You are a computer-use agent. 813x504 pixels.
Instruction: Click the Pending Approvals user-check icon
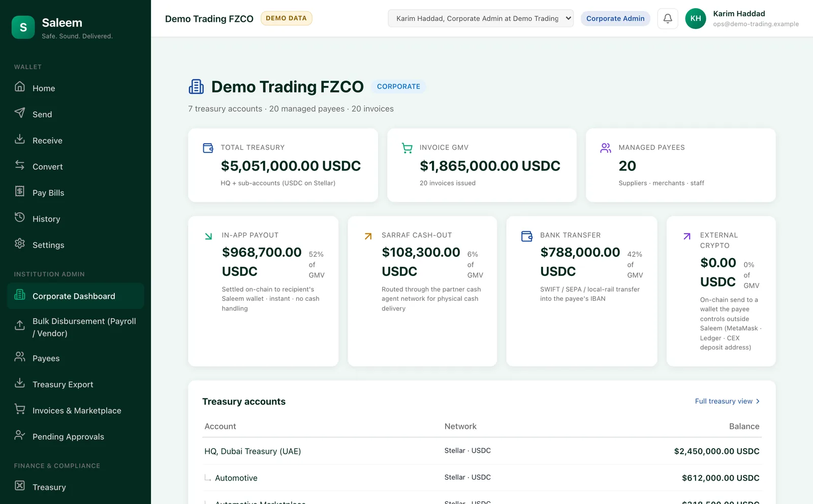pos(20,435)
